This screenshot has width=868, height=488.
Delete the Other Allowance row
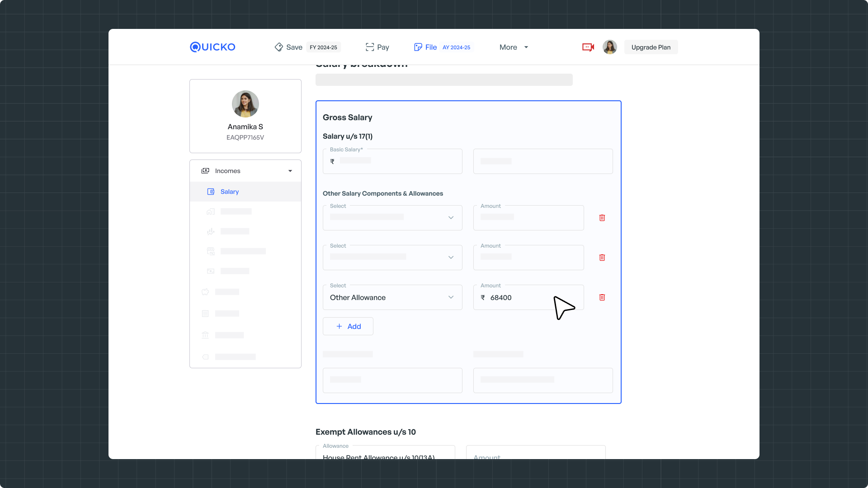602,297
